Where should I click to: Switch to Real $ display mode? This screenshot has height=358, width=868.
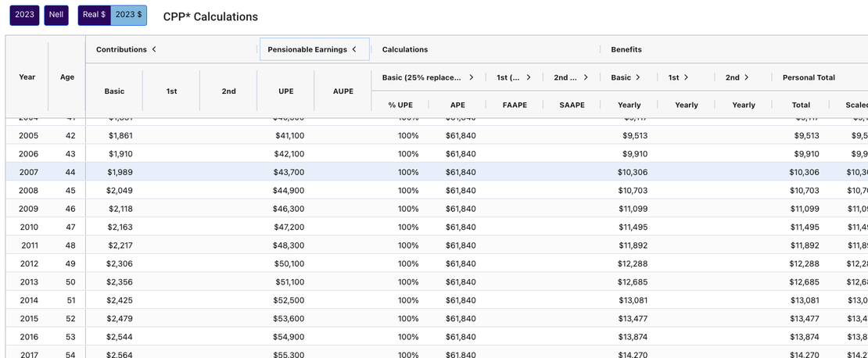[x=94, y=15]
